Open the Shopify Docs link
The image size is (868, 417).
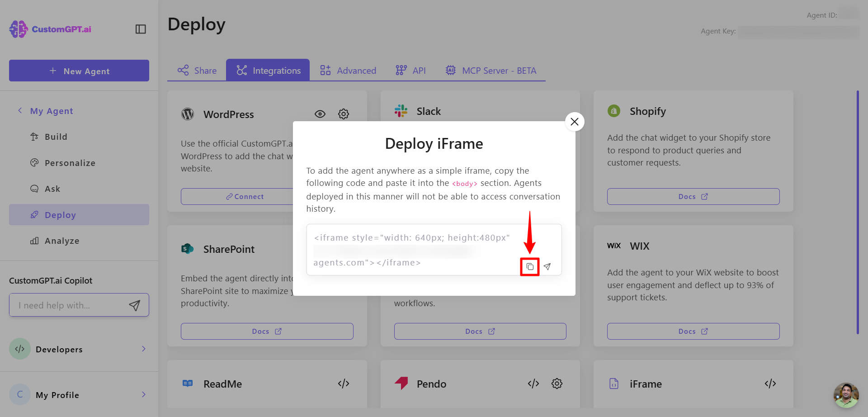click(x=693, y=197)
